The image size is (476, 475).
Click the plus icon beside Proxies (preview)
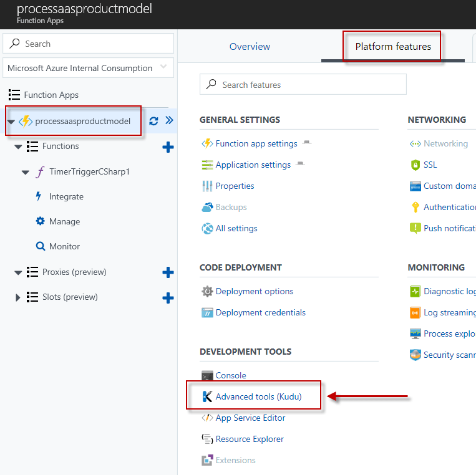pyautogui.click(x=168, y=272)
